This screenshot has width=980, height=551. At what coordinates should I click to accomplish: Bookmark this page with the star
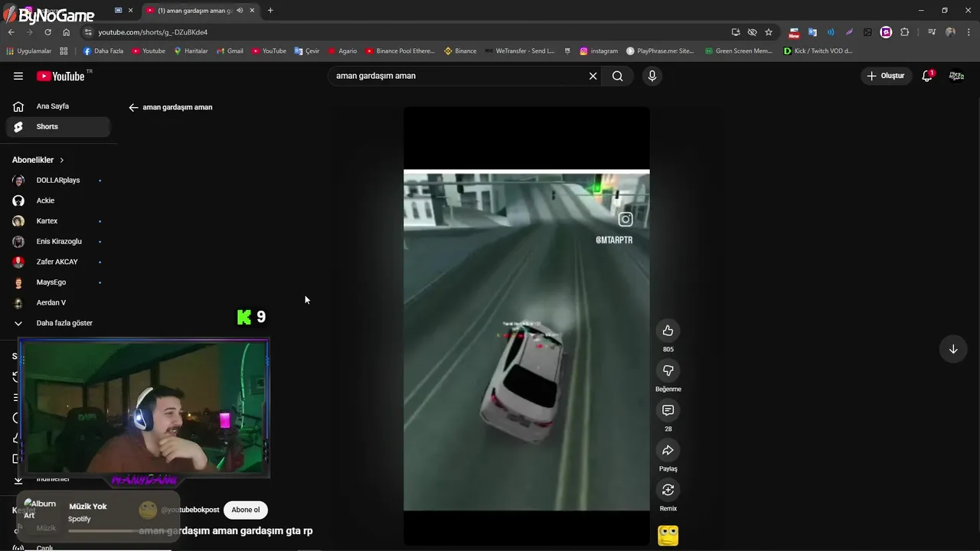[x=769, y=32]
